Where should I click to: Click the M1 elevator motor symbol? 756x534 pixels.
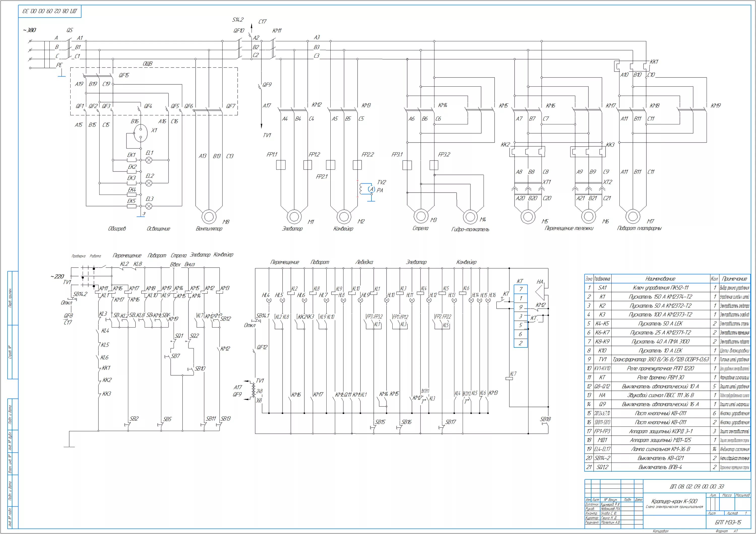tap(294, 217)
